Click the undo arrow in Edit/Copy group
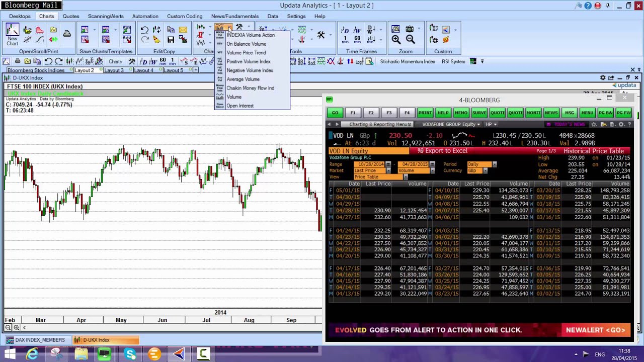 [x=144, y=30]
